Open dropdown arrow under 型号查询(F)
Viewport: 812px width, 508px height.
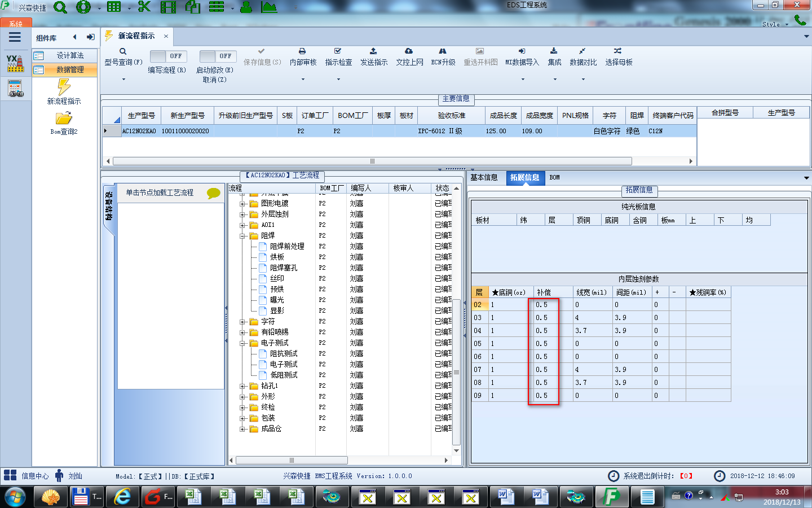123,79
